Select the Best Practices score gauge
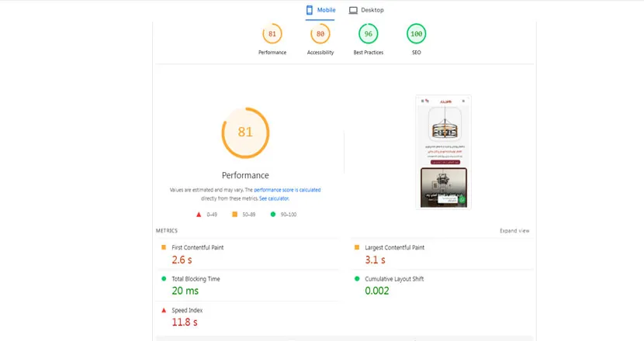The image size is (644, 341). click(369, 34)
